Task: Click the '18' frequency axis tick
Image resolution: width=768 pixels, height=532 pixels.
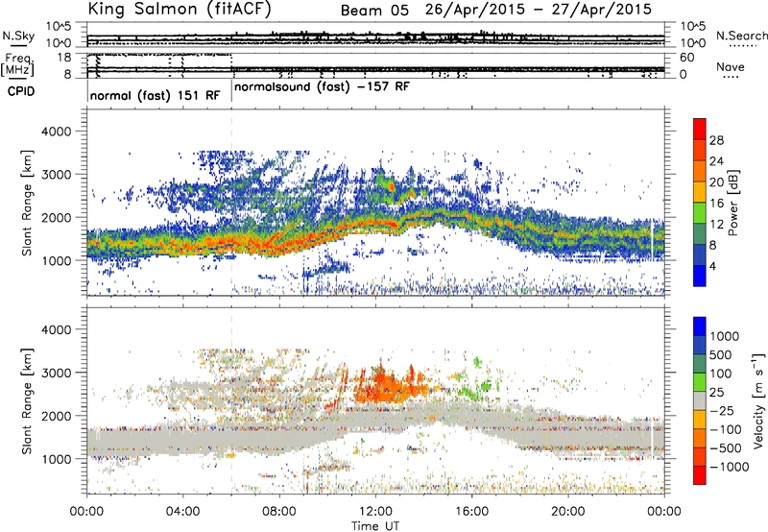Action: tap(63, 58)
